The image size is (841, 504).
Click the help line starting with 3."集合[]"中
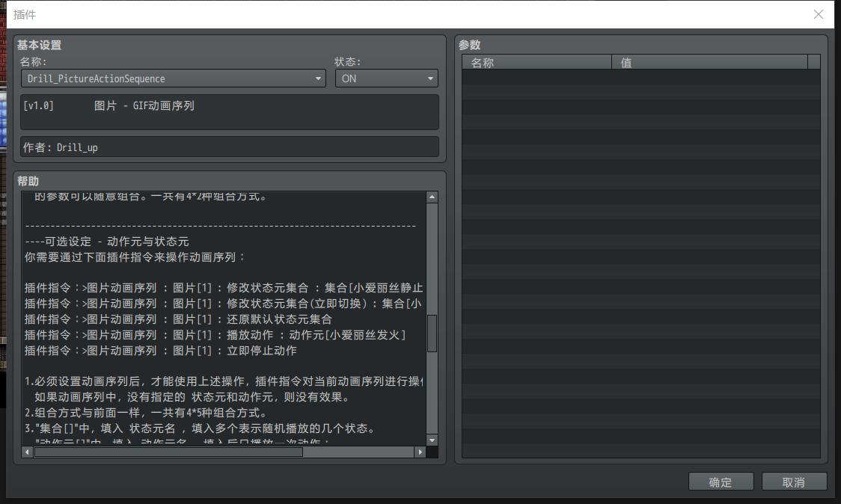(x=201, y=428)
